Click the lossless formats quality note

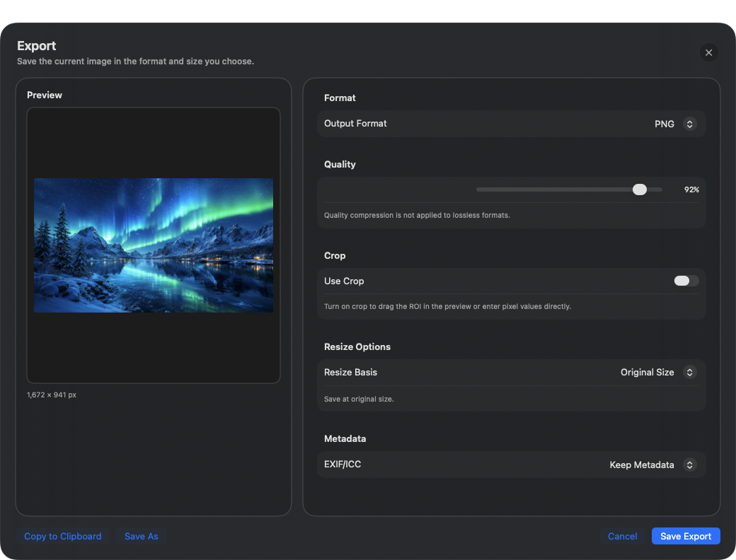(417, 215)
